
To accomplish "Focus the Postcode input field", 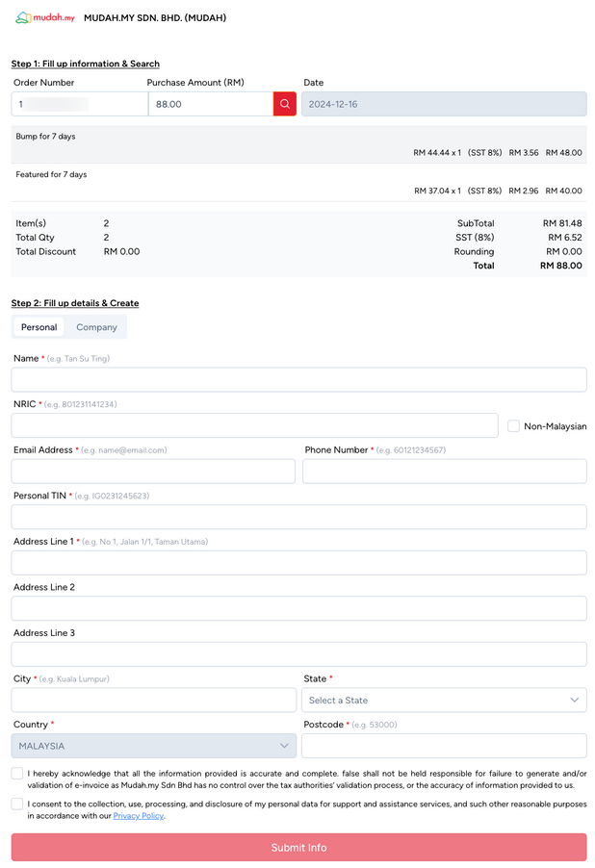I will pyautogui.click(x=444, y=746).
